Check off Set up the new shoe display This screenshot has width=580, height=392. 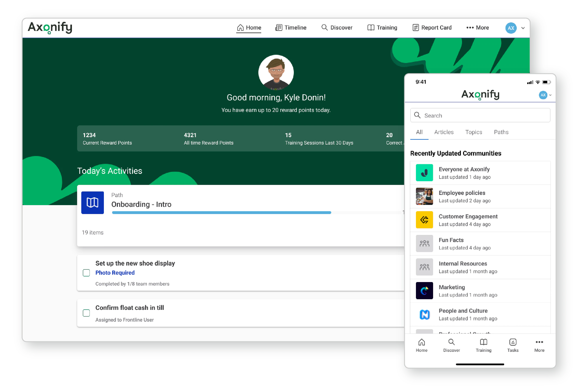tap(86, 273)
